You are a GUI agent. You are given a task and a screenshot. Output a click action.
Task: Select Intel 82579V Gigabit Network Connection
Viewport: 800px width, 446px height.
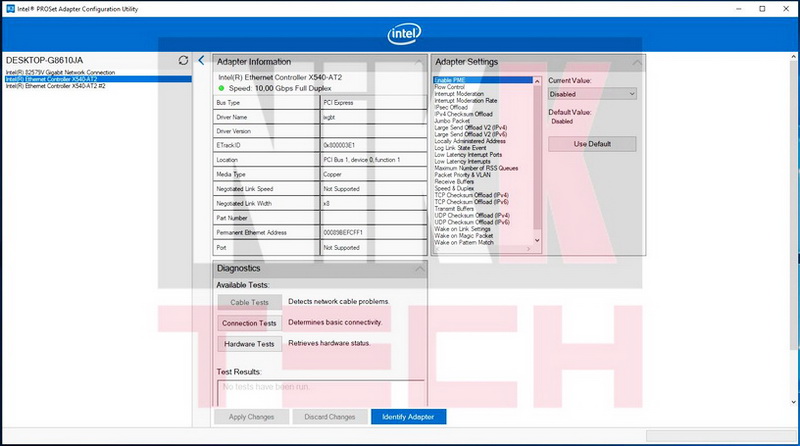[x=60, y=72]
